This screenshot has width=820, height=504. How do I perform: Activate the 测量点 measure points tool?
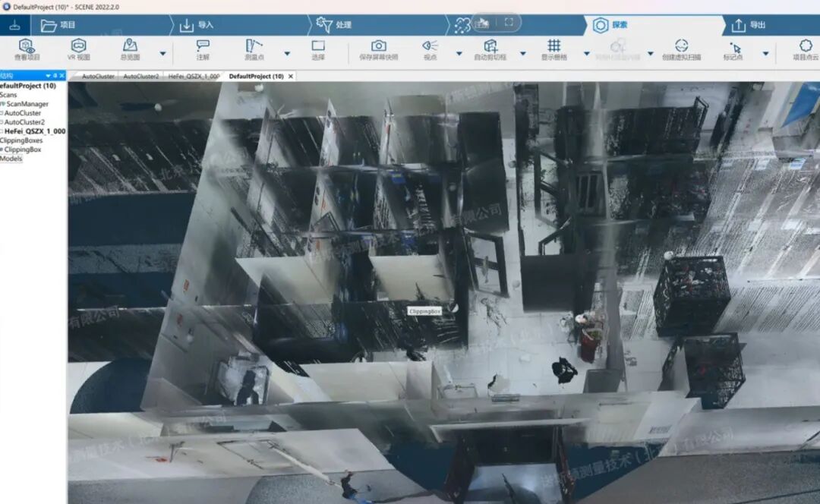coord(254,50)
